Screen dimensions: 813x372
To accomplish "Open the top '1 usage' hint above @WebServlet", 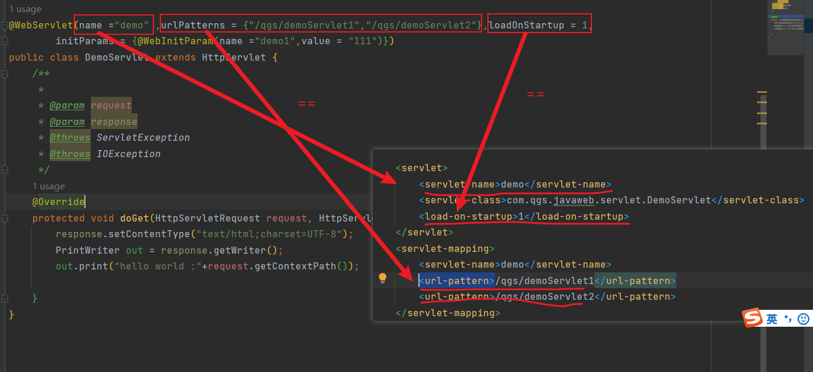I will pyautogui.click(x=25, y=9).
